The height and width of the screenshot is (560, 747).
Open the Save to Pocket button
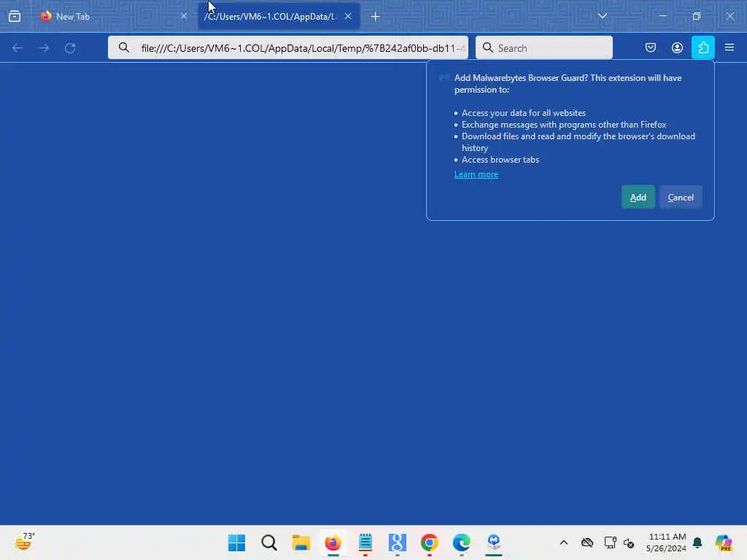[650, 47]
